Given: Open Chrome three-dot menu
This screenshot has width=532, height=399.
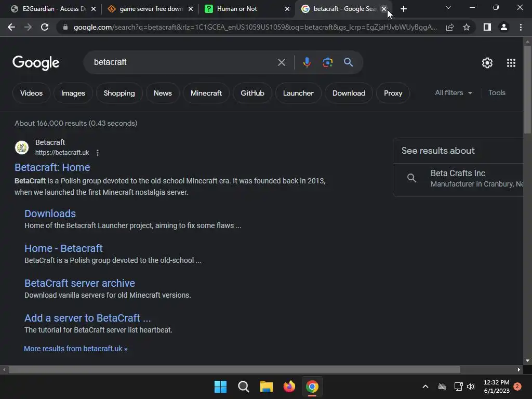Looking at the screenshot, I should tap(521, 27).
